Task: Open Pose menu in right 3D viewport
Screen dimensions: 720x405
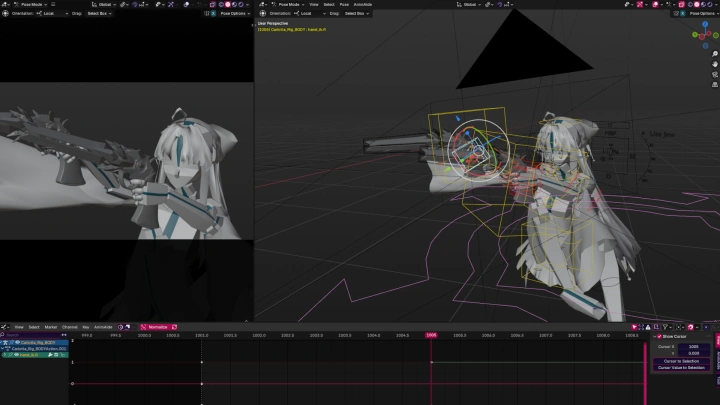Action: tap(344, 5)
